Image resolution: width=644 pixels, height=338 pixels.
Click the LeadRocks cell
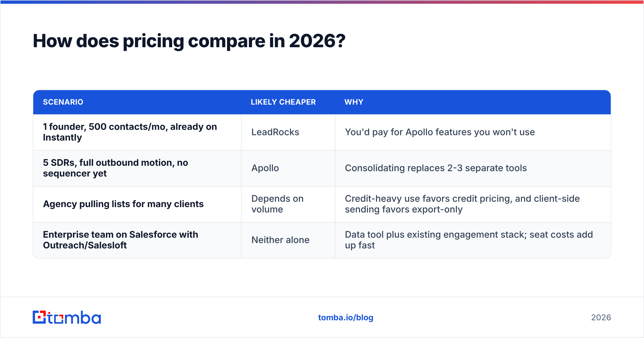coord(288,132)
